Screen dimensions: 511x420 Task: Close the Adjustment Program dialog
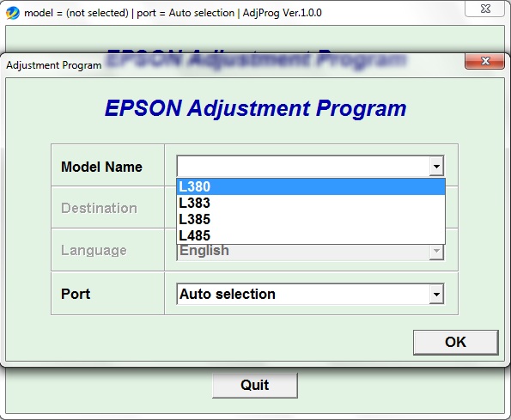click(484, 61)
